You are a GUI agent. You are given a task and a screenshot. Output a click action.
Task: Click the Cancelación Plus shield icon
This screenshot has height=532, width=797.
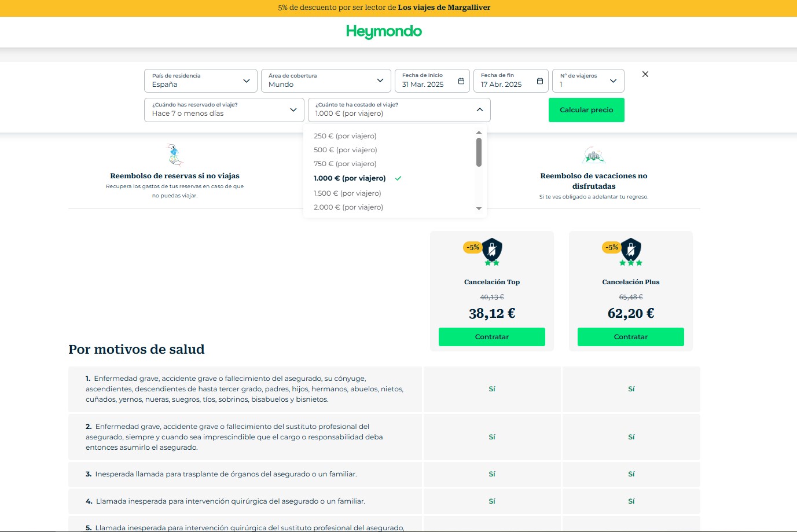pos(631,250)
